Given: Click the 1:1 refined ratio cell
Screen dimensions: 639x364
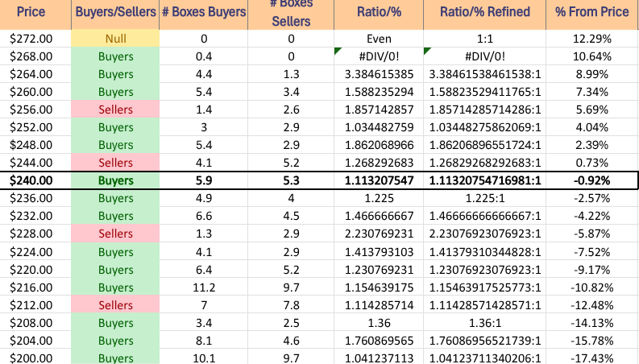Looking at the screenshot, I should click(x=484, y=38).
